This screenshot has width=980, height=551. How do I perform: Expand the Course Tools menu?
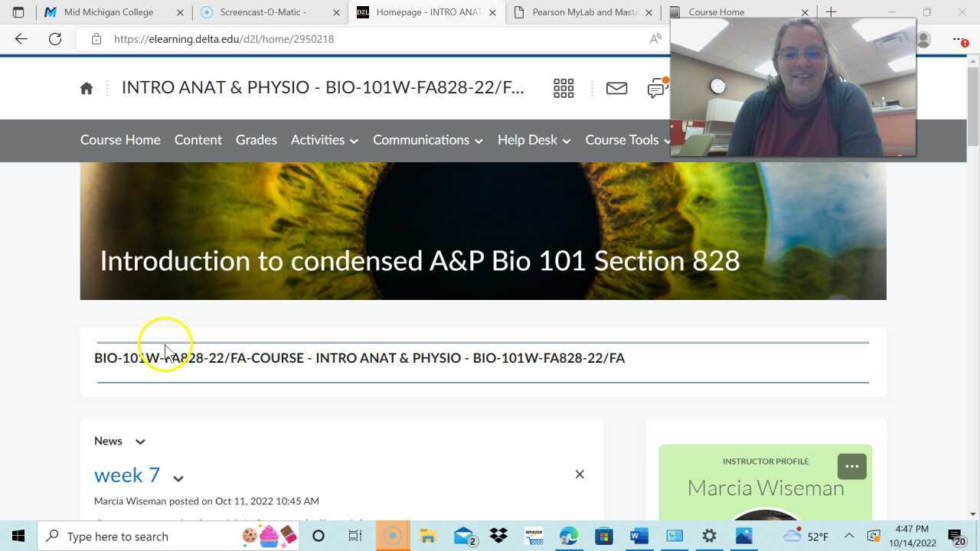(627, 140)
